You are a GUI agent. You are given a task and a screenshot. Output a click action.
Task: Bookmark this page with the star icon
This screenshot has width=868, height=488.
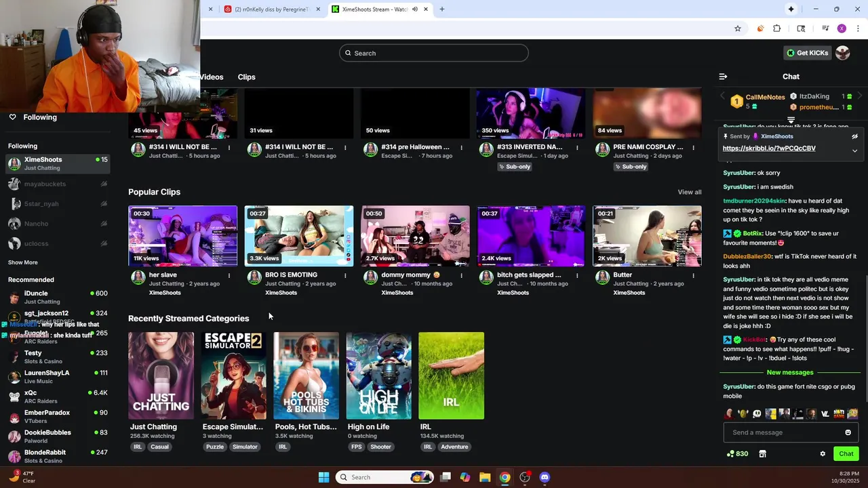(x=738, y=28)
